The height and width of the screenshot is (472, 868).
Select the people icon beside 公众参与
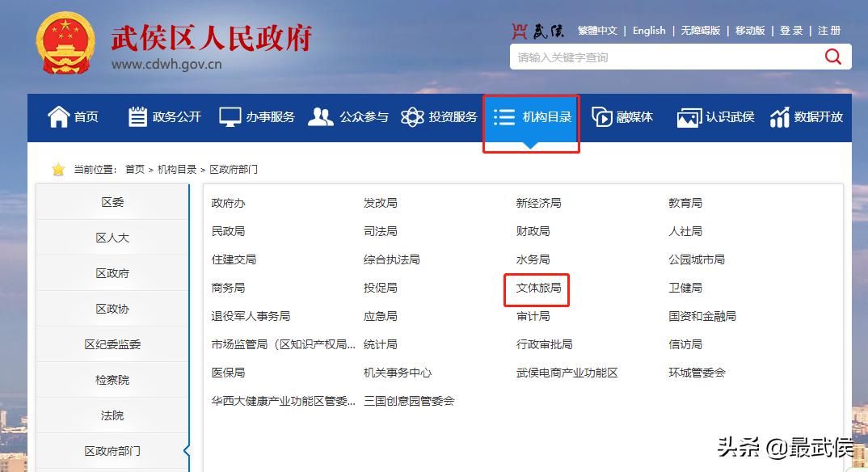tap(322, 116)
